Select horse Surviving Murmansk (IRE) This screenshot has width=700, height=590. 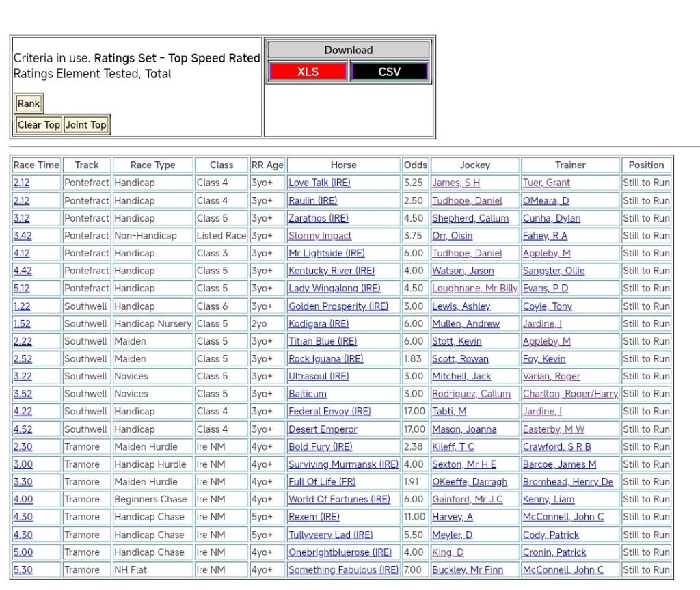click(343, 464)
